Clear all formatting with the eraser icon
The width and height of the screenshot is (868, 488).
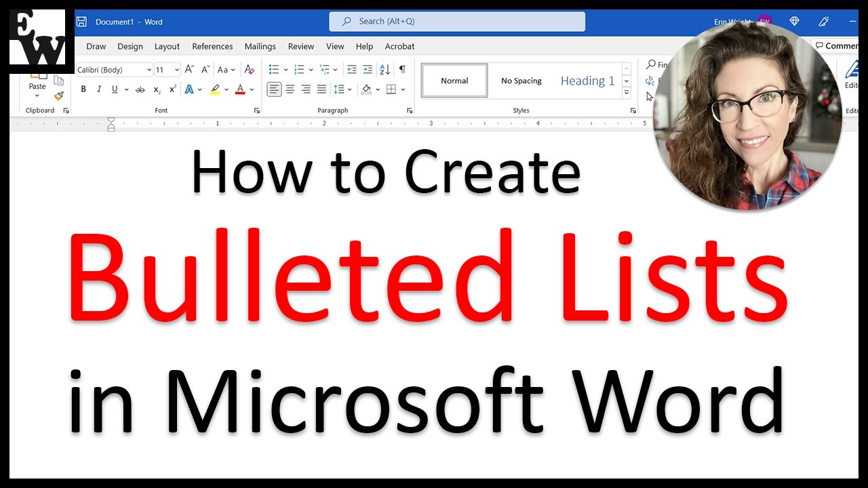[x=250, y=70]
